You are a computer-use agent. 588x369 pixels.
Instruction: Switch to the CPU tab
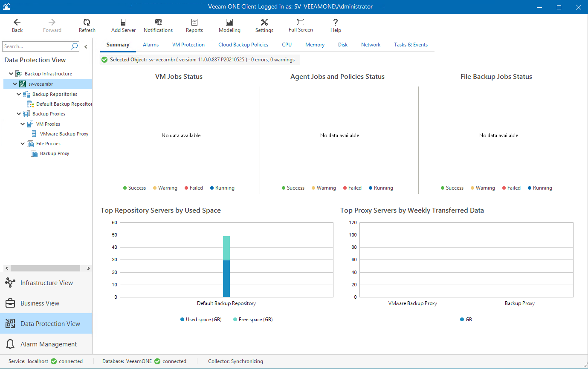(x=287, y=45)
